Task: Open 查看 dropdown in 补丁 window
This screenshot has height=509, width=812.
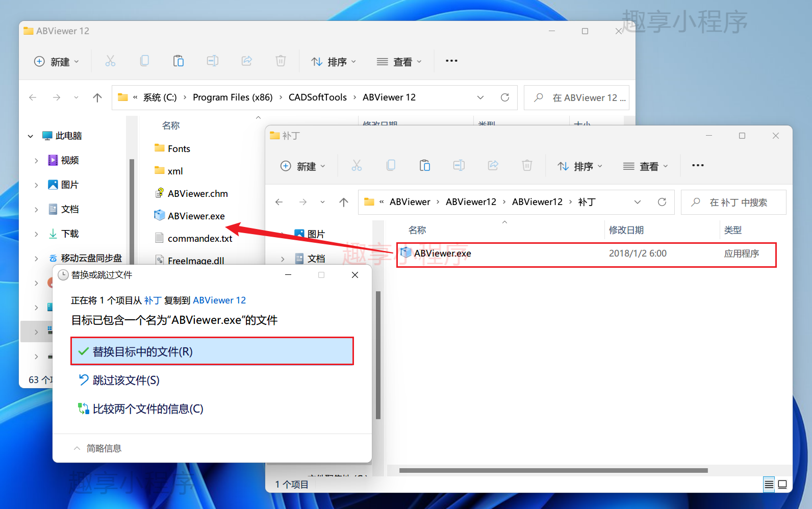Action: point(646,166)
